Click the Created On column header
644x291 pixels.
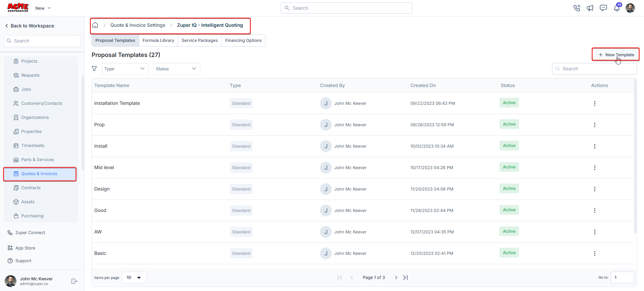(423, 85)
